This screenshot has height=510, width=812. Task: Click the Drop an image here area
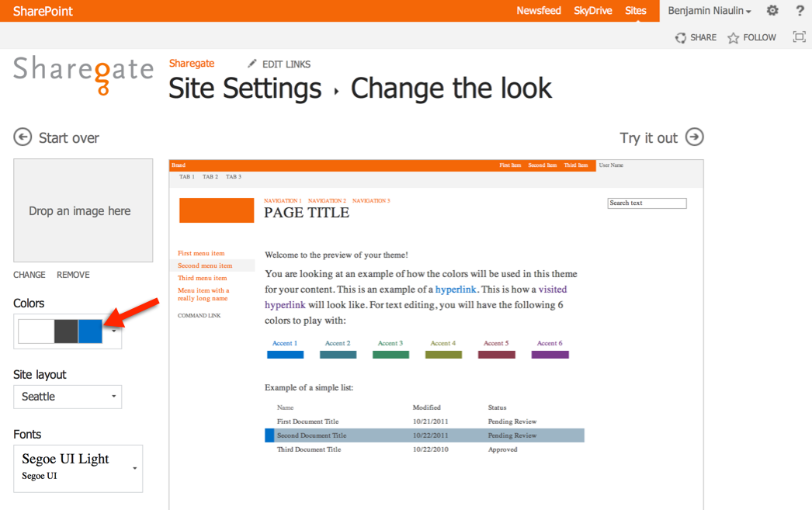pyautogui.click(x=83, y=210)
